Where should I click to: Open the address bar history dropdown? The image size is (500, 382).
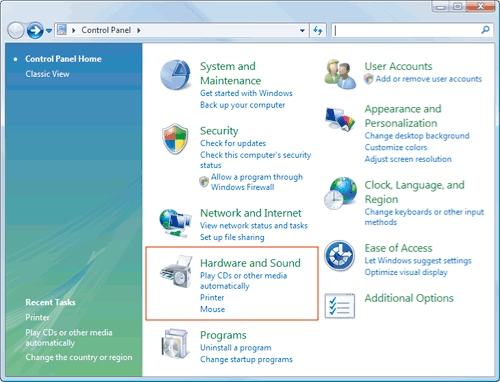[302, 31]
